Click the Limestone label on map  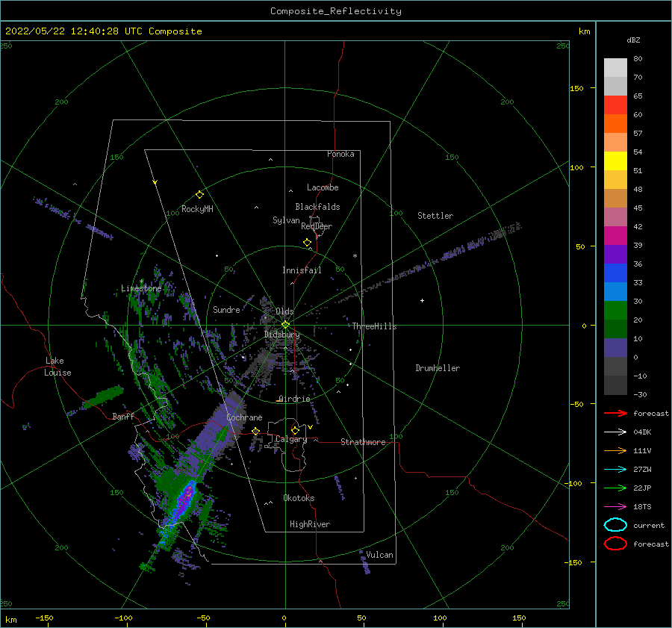141,288
